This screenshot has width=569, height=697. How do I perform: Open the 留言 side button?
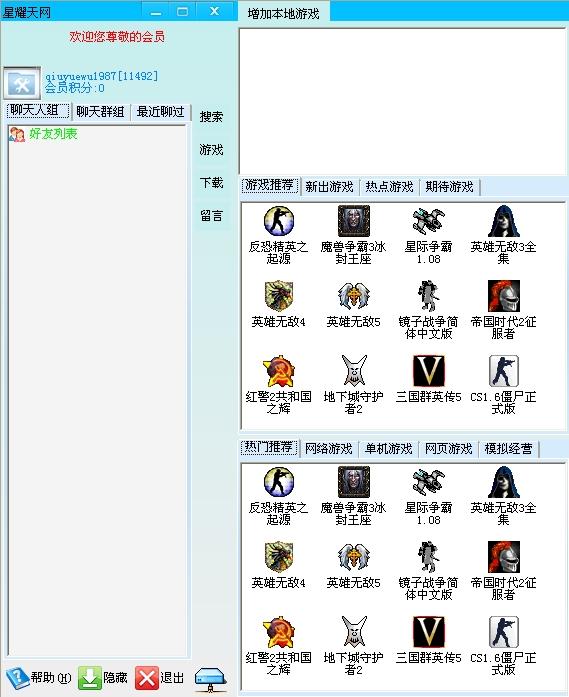tap(211, 216)
